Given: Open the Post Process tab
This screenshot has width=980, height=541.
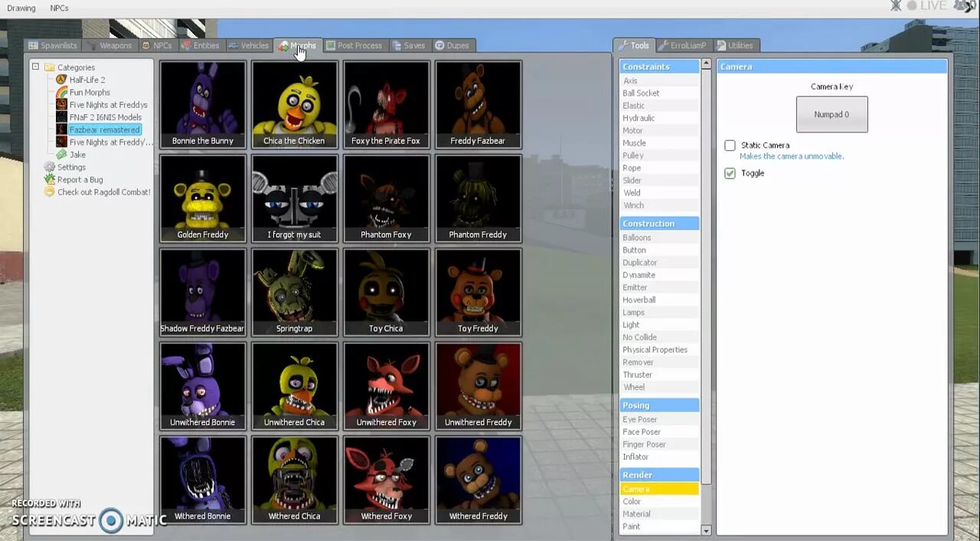Looking at the screenshot, I should [354, 45].
